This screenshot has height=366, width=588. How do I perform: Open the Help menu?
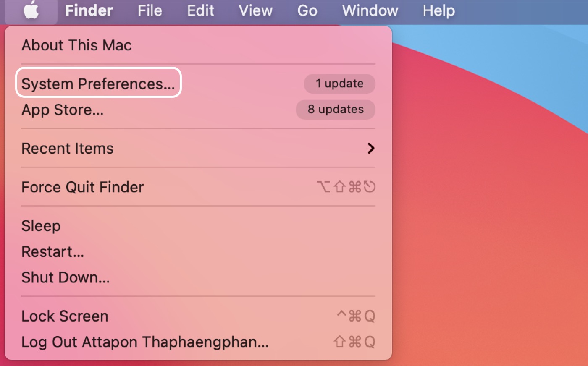pos(438,10)
